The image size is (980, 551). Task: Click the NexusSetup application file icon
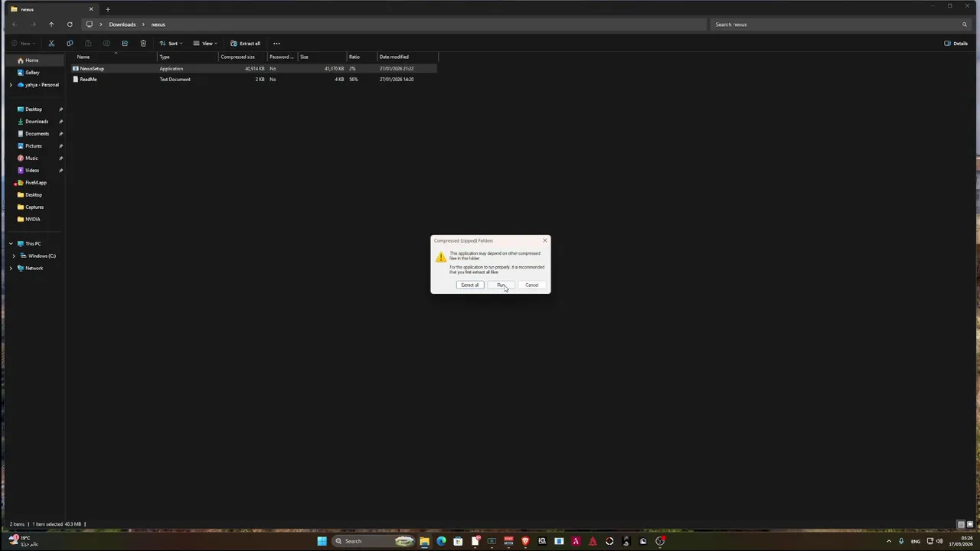coord(76,68)
